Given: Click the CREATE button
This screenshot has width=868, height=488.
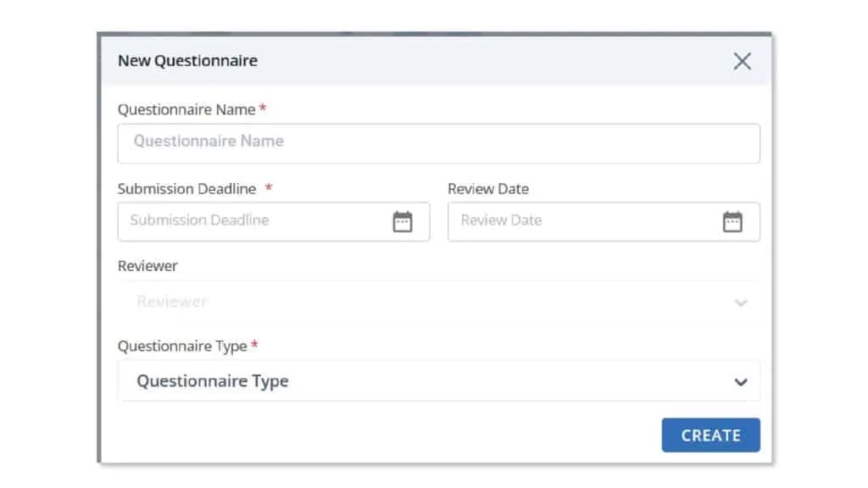Looking at the screenshot, I should pyautogui.click(x=711, y=435).
